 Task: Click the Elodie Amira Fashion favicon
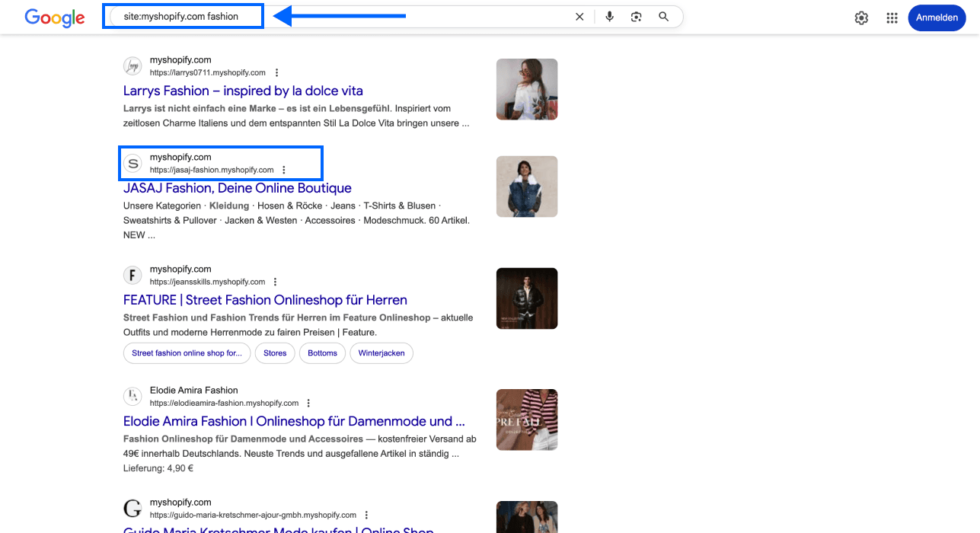click(132, 396)
